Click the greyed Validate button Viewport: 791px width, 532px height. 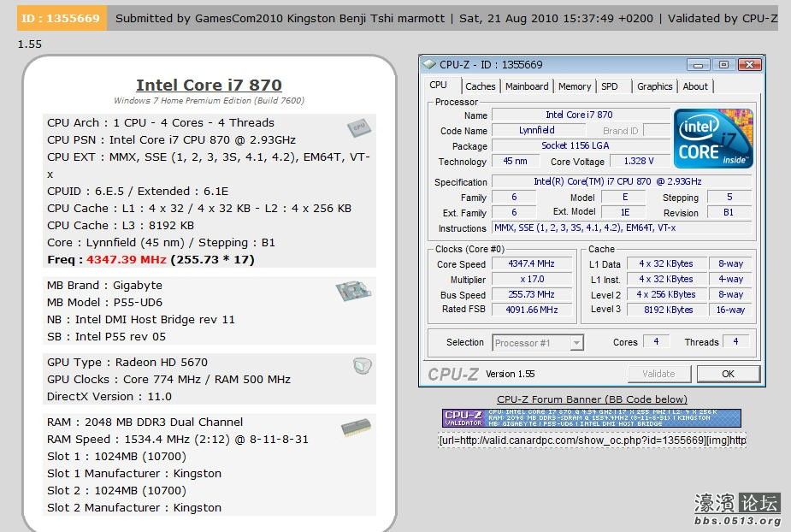click(x=658, y=374)
